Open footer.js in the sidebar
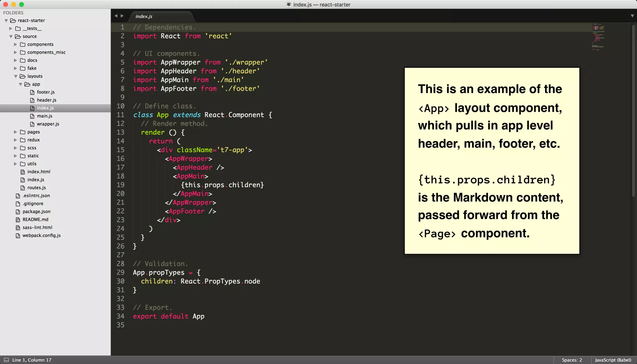 click(x=46, y=92)
